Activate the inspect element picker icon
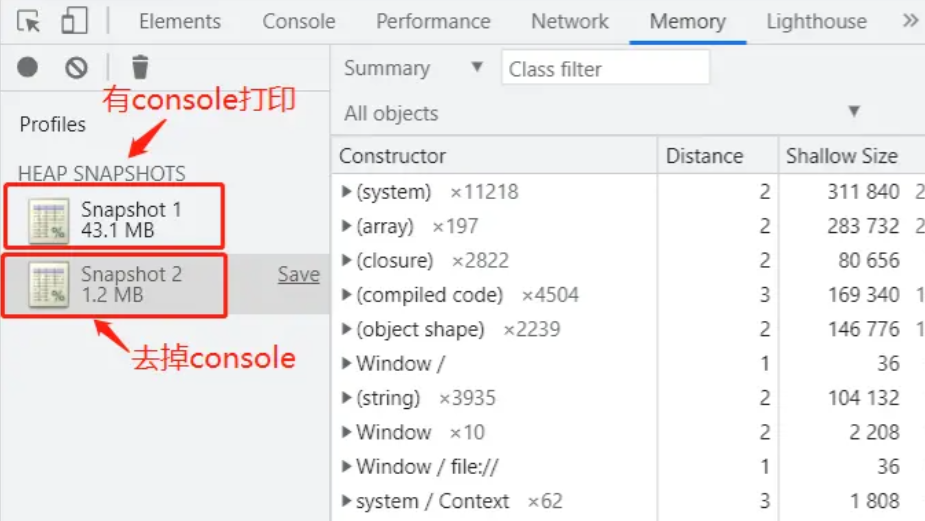This screenshot has width=925, height=521. [x=28, y=22]
